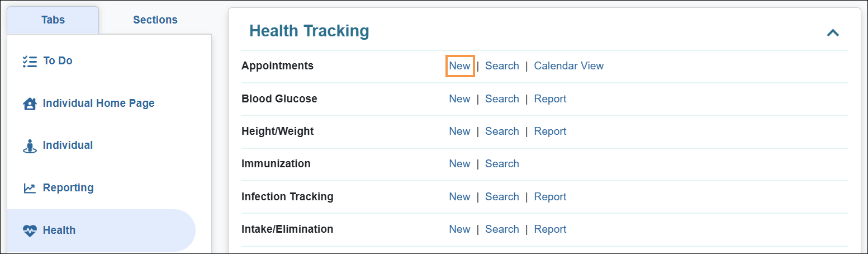Collapse the Health Tracking section
Screen dimensions: 868x254
click(833, 32)
